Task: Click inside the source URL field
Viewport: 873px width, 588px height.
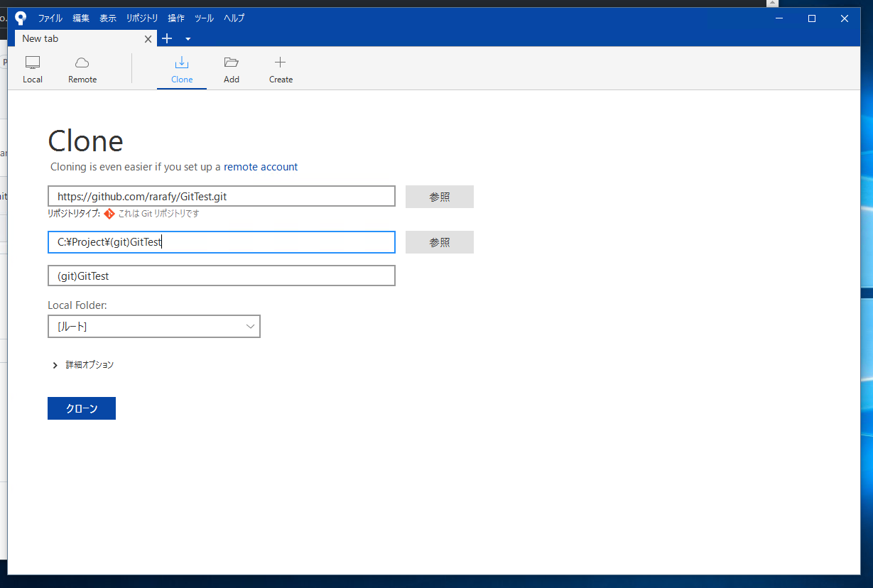Action: pos(221,196)
